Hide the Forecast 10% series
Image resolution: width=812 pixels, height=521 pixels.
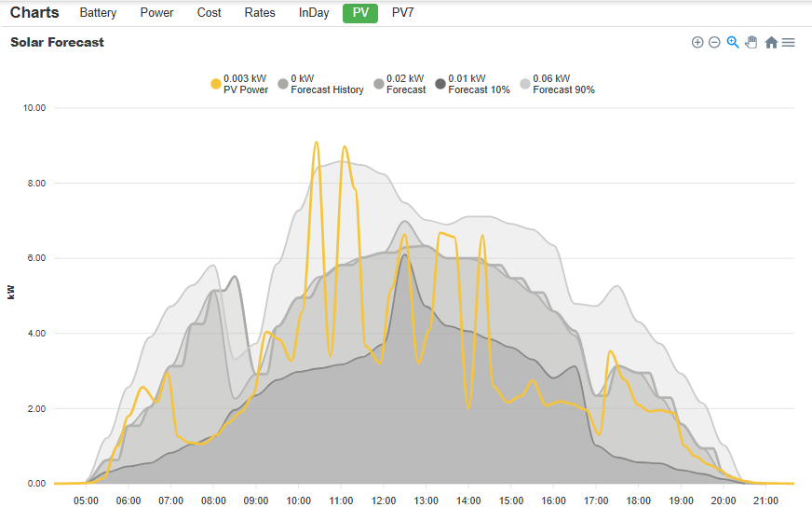(x=472, y=84)
